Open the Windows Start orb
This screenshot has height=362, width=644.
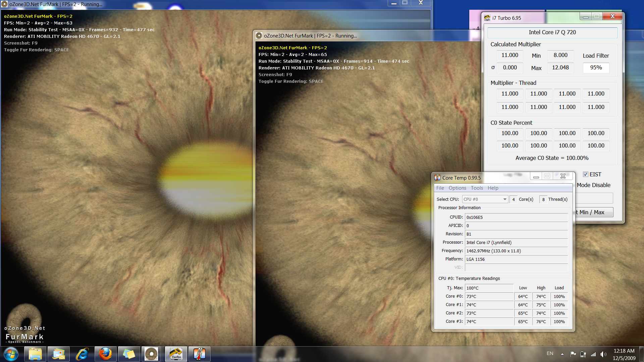coord(11,354)
